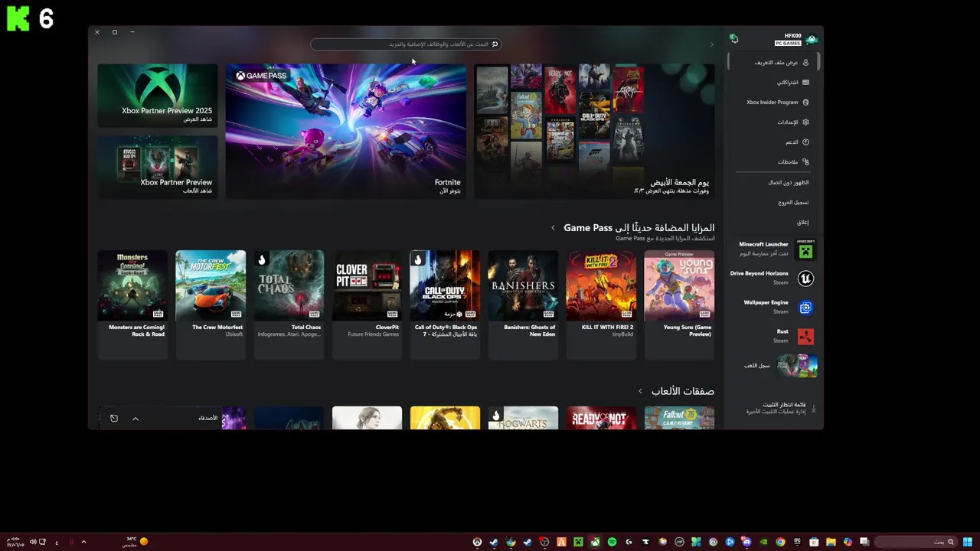This screenshot has height=551, width=980.
Task: Open the notifications bell icon
Action: click(734, 38)
